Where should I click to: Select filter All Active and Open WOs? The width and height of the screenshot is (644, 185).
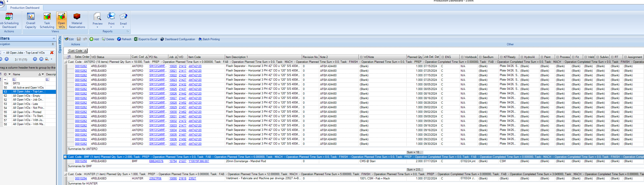point(28,88)
